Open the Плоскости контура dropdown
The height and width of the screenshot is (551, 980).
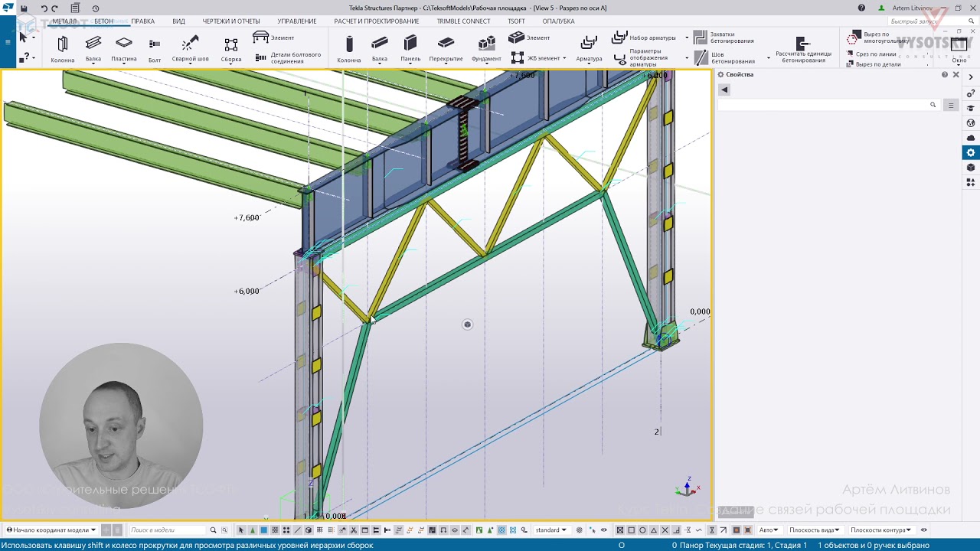pyautogui.click(x=881, y=530)
